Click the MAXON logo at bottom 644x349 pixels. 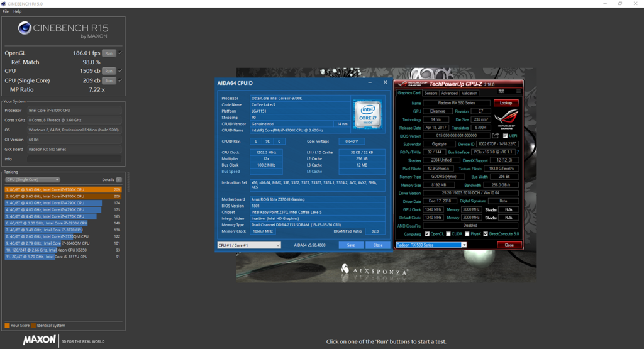[39, 340]
